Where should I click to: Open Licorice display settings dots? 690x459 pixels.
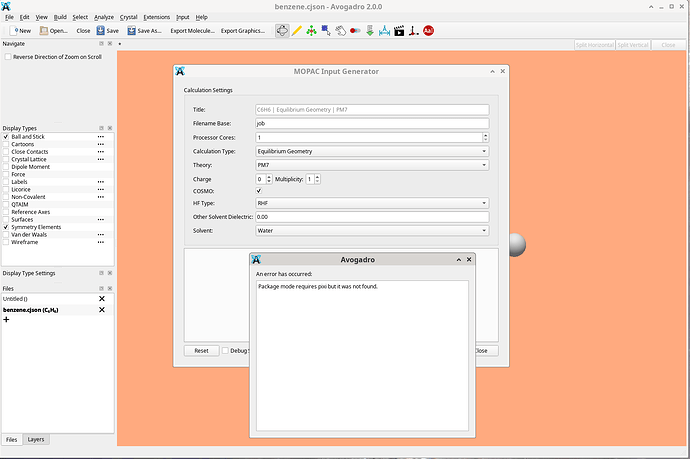point(101,189)
